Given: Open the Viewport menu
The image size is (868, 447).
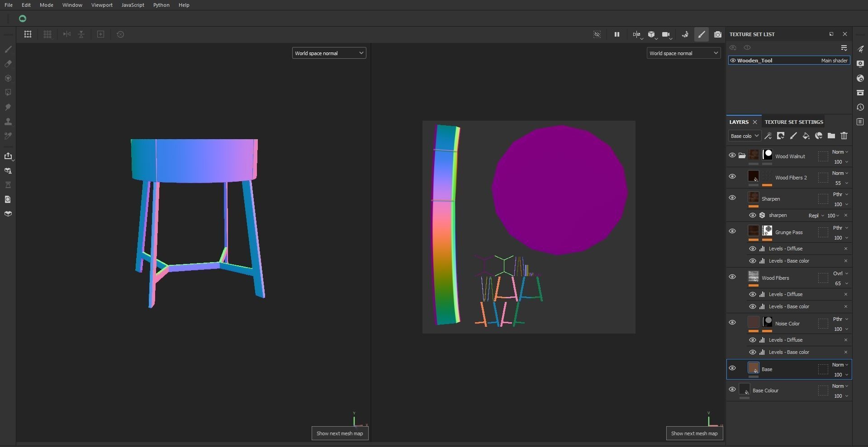Looking at the screenshot, I should 102,5.
